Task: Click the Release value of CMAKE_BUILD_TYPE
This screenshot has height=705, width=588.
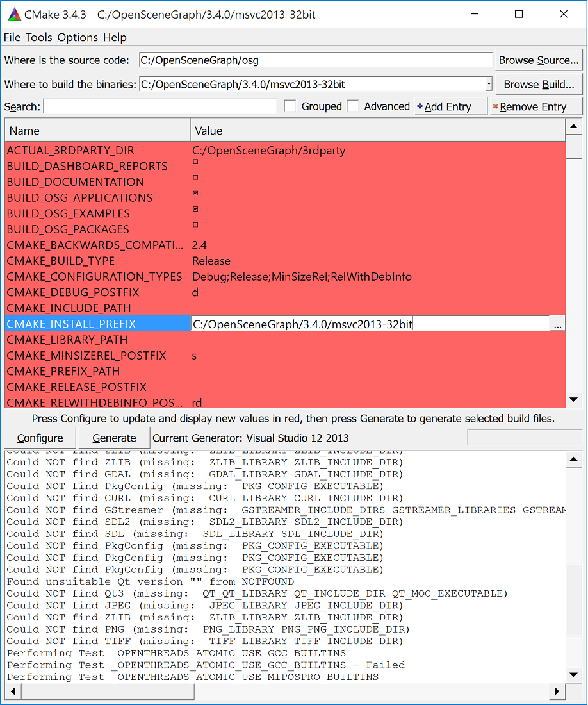Action: tap(211, 261)
